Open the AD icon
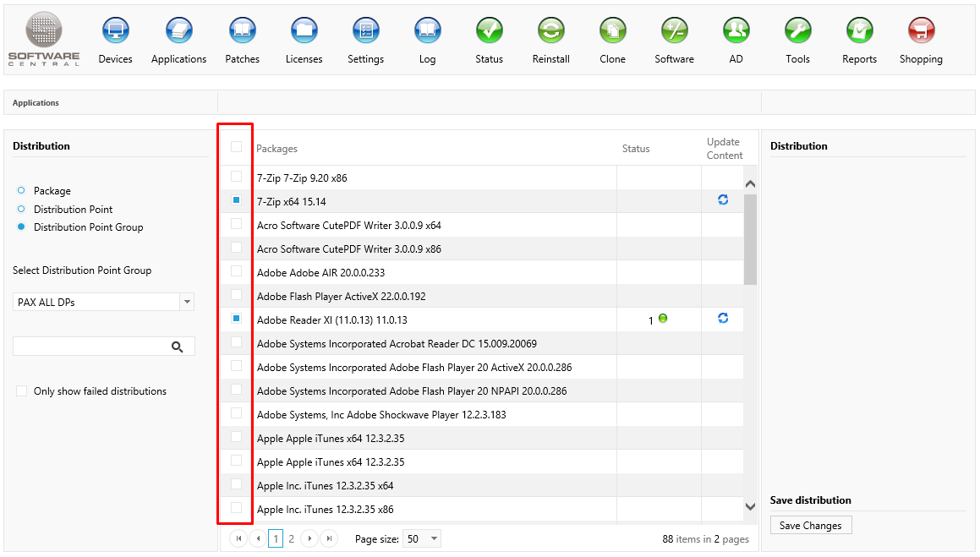The image size is (980, 557). pyautogui.click(x=736, y=32)
